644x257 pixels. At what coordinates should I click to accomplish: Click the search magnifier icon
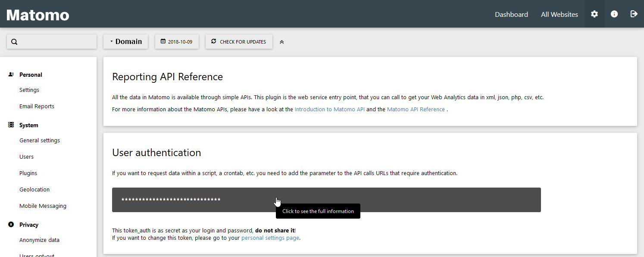pyautogui.click(x=14, y=42)
